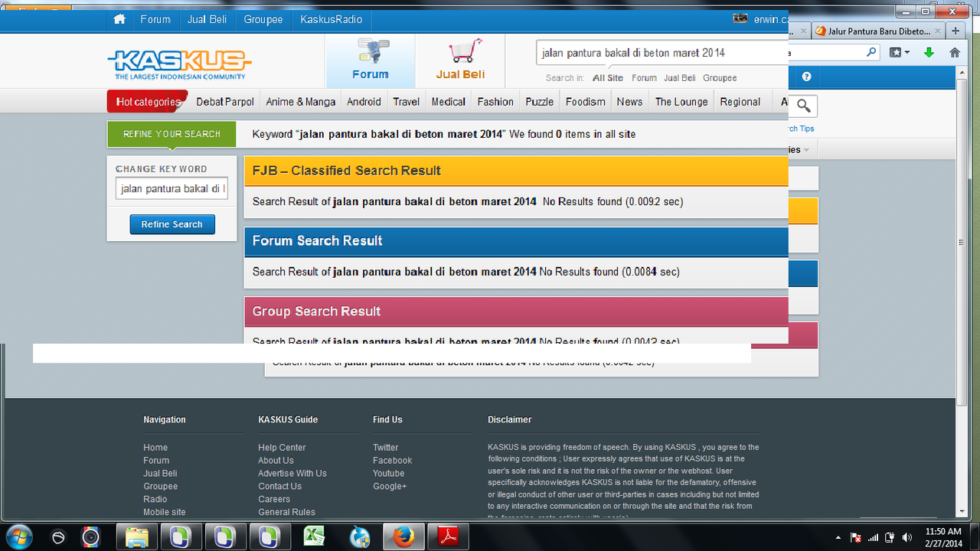Viewport: 980px width, 551px height.
Task: Open Hot categories menu
Action: tap(148, 101)
